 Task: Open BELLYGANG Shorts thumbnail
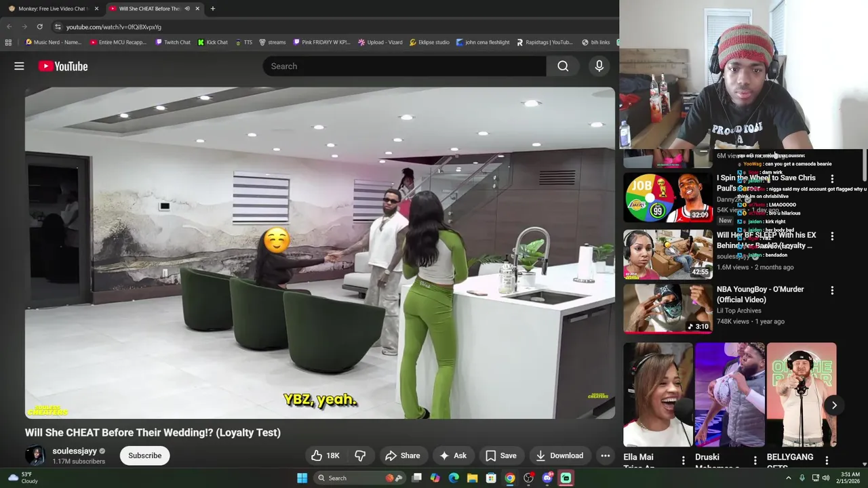tap(802, 395)
